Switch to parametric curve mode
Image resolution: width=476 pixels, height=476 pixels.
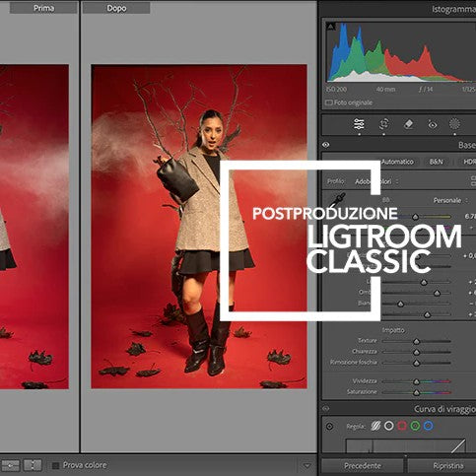click(x=375, y=426)
